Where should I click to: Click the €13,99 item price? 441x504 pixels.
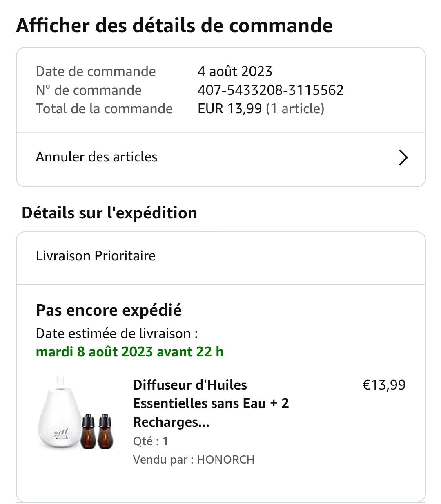pyautogui.click(x=384, y=385)
